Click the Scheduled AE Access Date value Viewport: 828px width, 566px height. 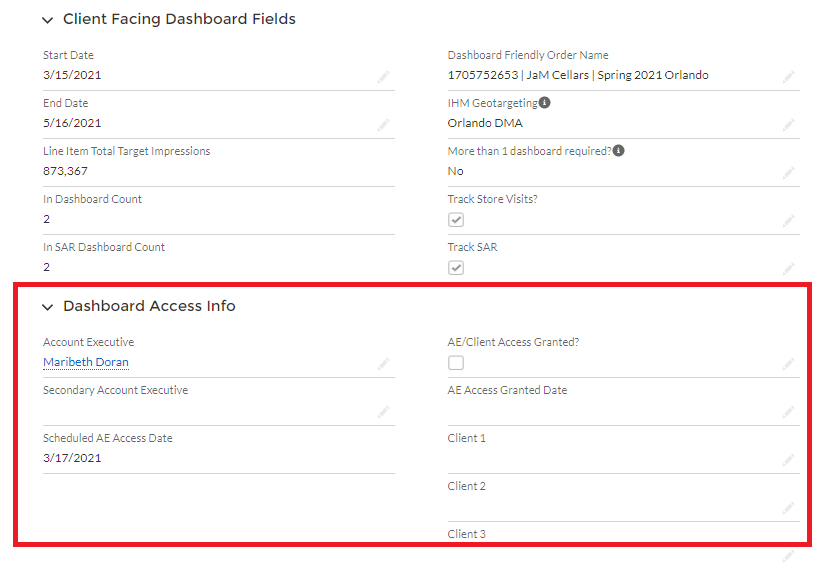(72, 458)
